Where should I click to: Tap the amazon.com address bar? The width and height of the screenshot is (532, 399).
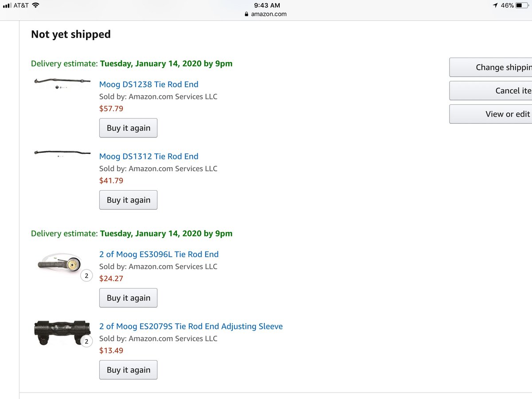pos(266,14)
